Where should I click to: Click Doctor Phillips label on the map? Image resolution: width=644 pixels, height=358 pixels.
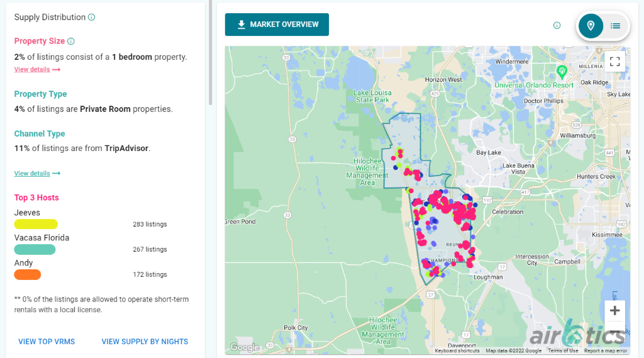(543, 101)
